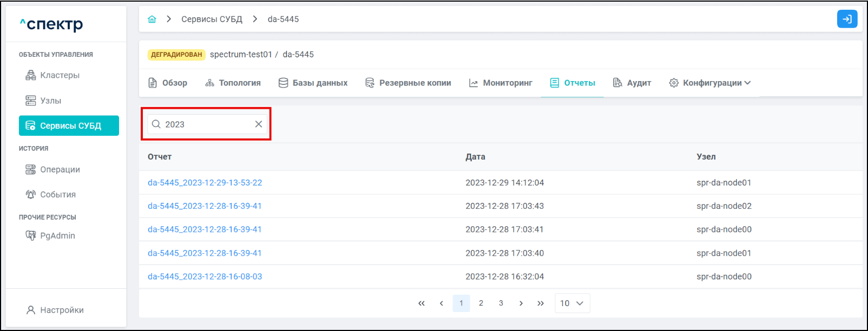Open report da-5445_2023-12-28-16-08-03

205,276
